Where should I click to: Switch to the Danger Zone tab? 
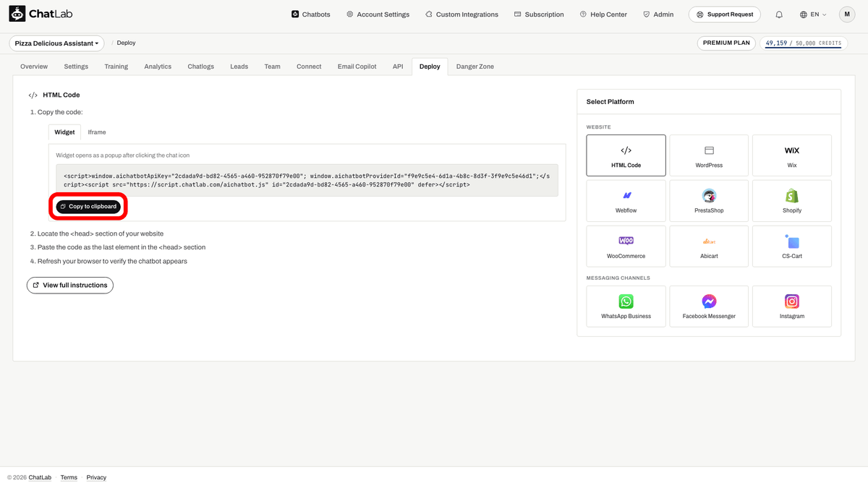coord(475,67)
